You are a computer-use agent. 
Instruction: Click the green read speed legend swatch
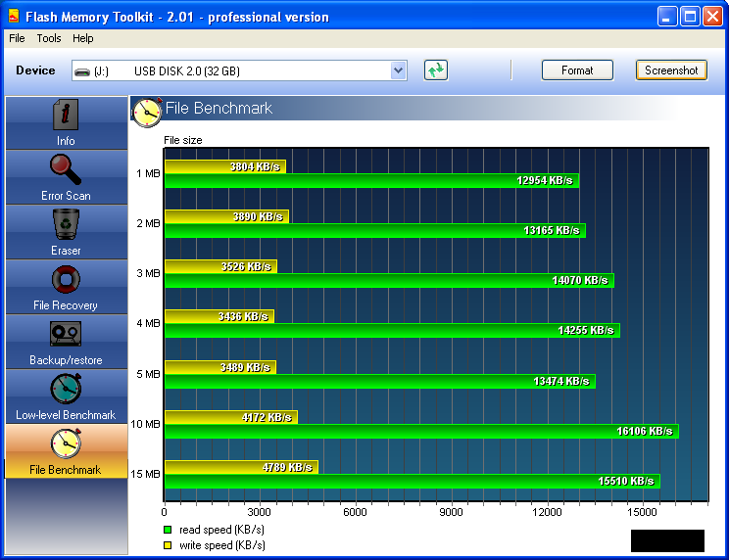(168, 530)
